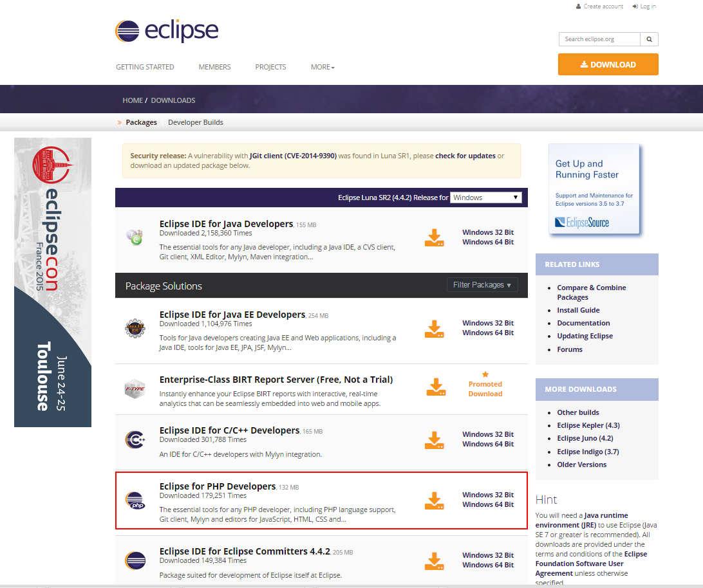The height and width of the screenshot is (588, 703).
Task: Click the Promoted Download star icon
Action: (x=485, y=374)
